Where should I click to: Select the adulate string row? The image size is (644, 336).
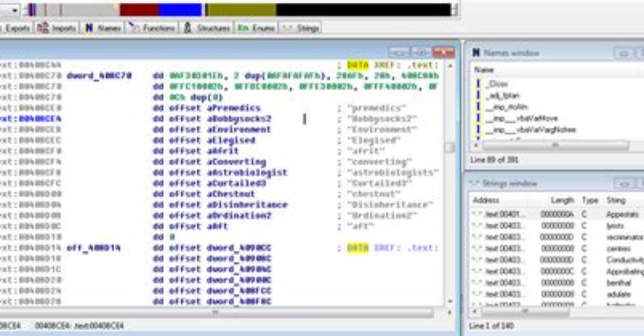[x=557, y=294]
